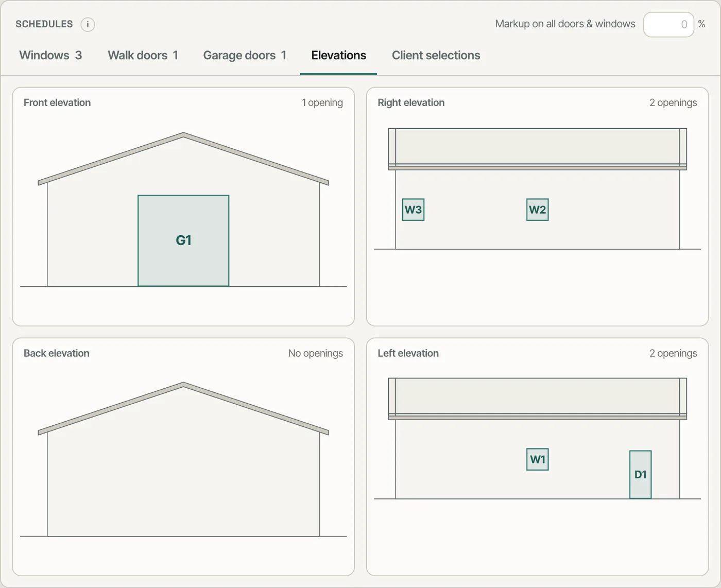Screen dimensions: 721x588
Task: Select window W1 on left elevation
Action: coord(537,459)
